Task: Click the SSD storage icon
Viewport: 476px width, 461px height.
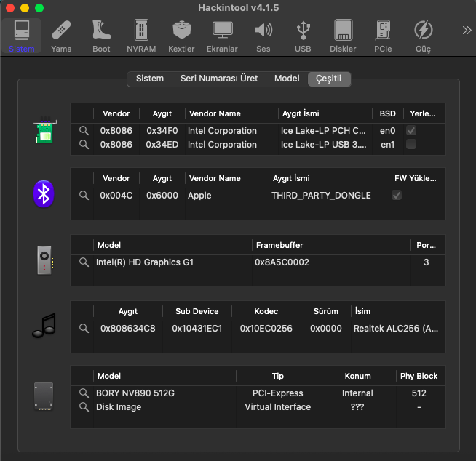Action: tap(44, 396)
